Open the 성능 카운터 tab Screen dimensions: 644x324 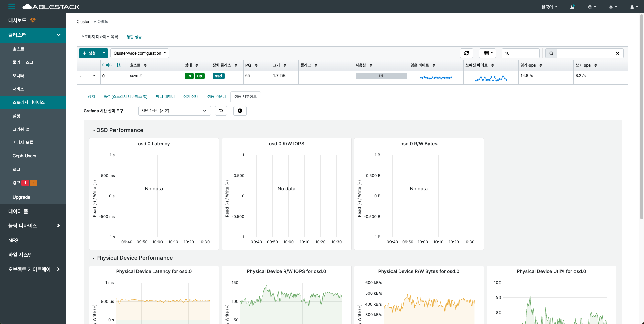[x=216, y=96]
